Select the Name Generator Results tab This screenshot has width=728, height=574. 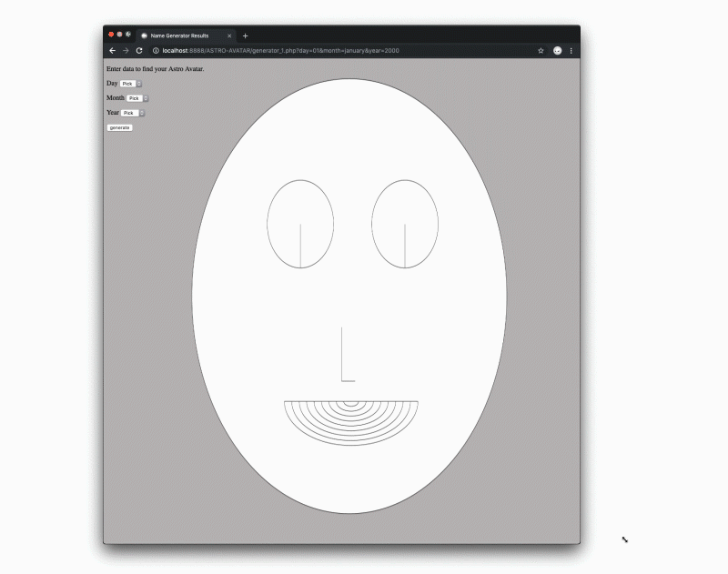coord(186,35)
